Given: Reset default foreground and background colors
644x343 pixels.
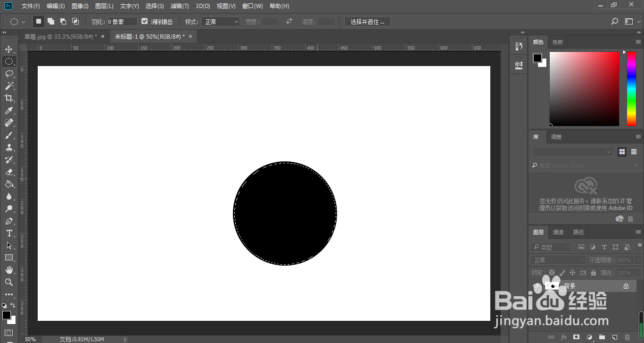Looking at the screenshot, I should [4, 306].
